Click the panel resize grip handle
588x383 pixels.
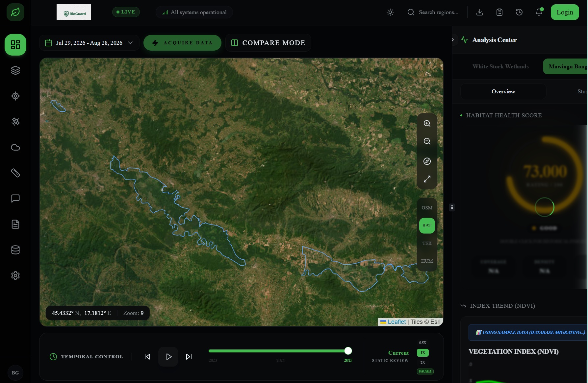tap(452, 207)
